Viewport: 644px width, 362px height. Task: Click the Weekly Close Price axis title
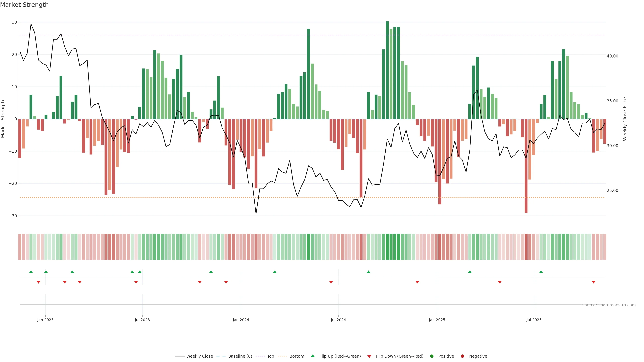625,119
